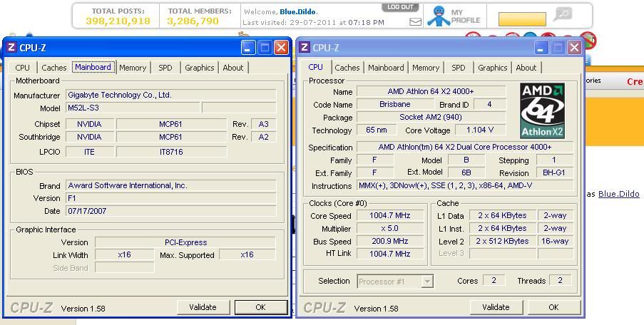644x325 pixels.
Task: Click the Chipset Rev. A3 value
Action: tap(263, 124)
